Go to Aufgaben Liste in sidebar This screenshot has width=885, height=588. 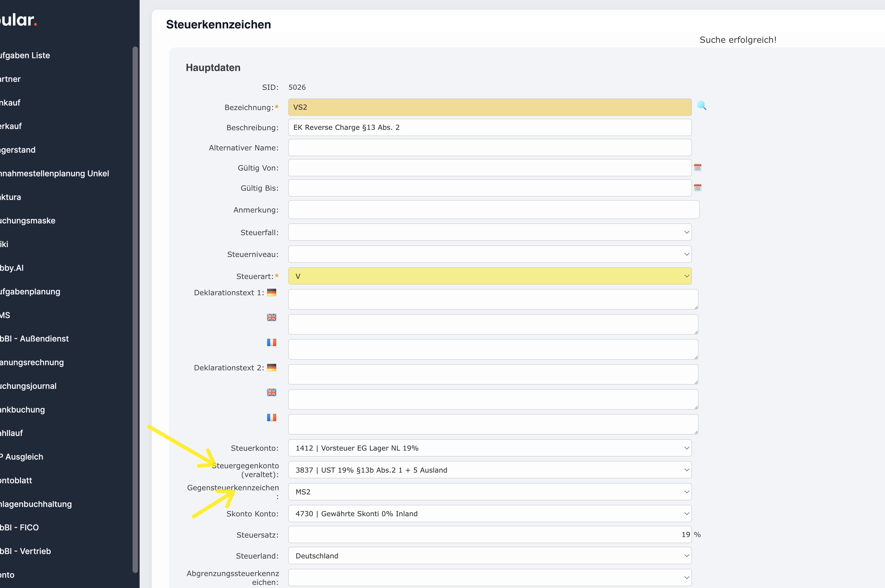[x=25, y=56]
